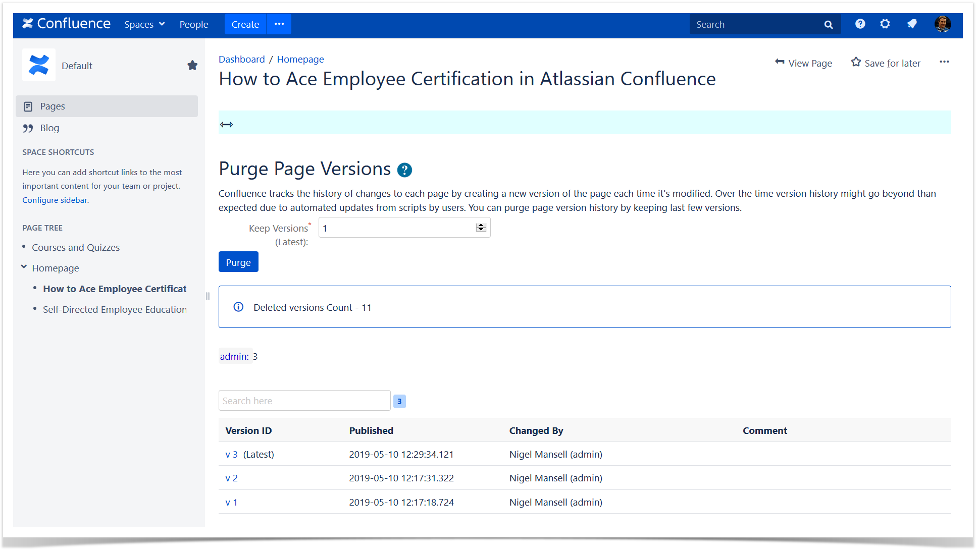Click the Configure sidebar link
The width and height of the screenshot is (980, 552).
[55, 200]
